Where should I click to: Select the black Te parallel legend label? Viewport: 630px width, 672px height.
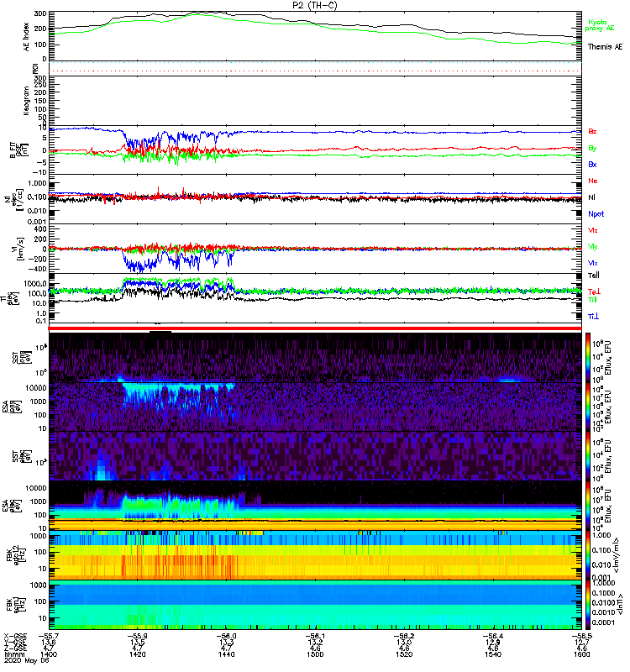594,276
